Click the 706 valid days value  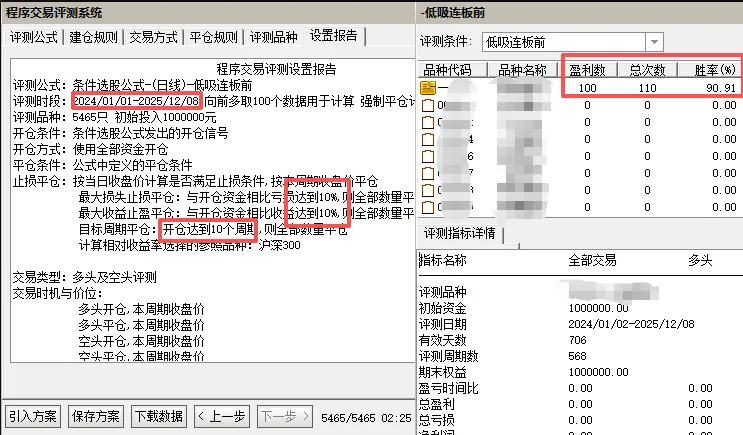[x=577, y=340]
